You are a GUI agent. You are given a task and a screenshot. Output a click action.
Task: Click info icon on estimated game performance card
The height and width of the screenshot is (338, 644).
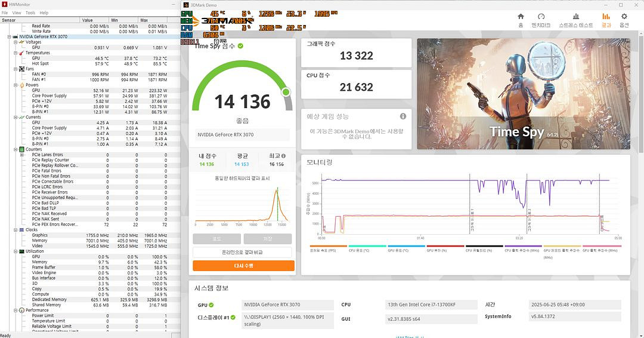point(403,116)
